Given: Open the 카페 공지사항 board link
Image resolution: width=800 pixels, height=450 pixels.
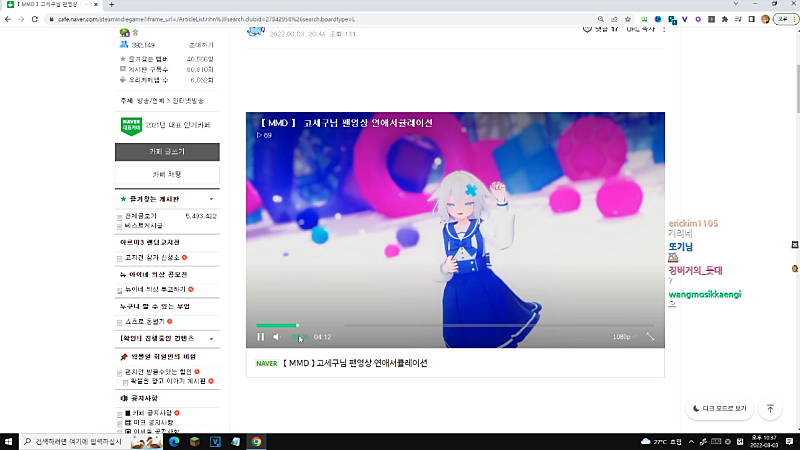Looking at the screenshot, I should (152, 413).
